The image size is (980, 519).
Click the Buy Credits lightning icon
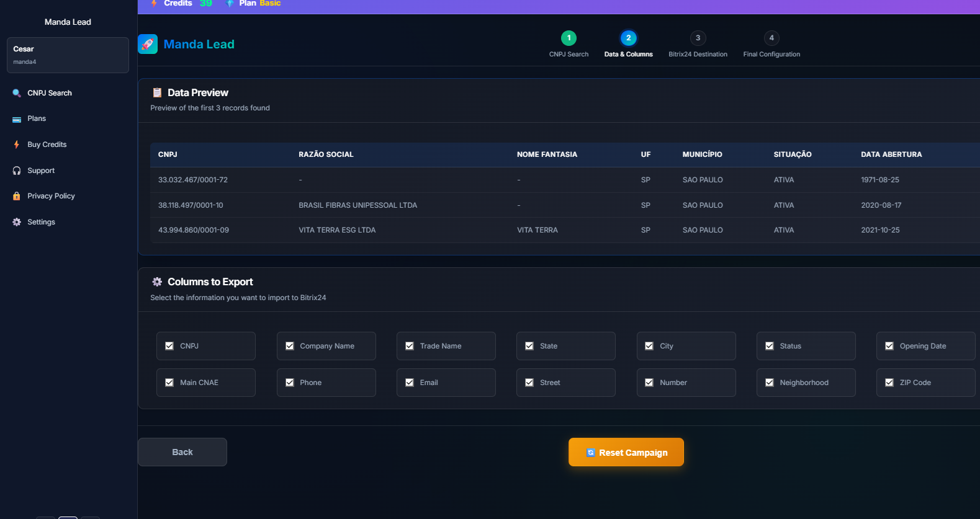point(17,144)
